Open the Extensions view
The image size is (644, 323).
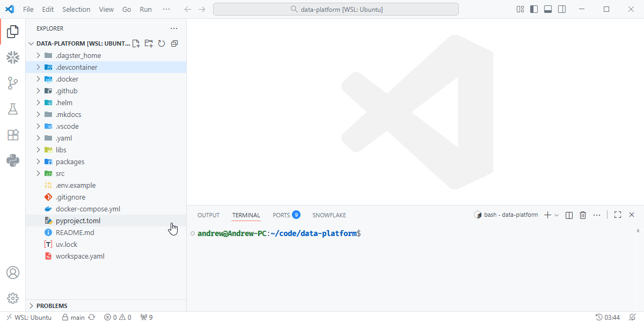point(12,135)
